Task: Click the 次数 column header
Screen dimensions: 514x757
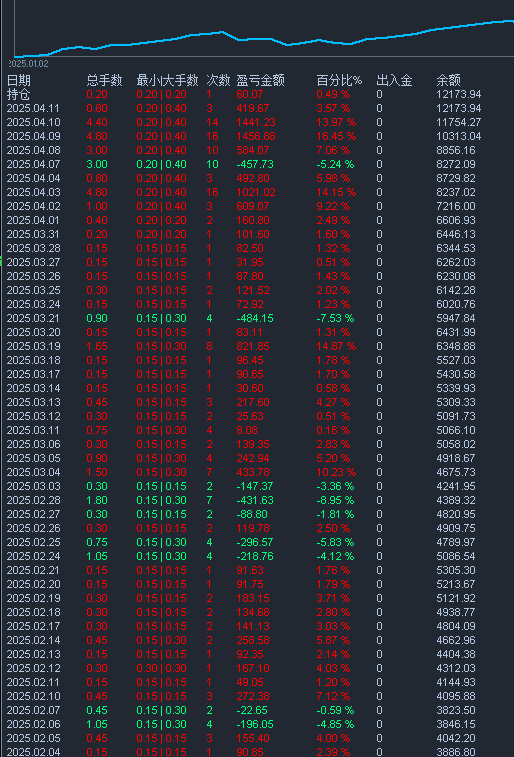Action: point(218,80)
